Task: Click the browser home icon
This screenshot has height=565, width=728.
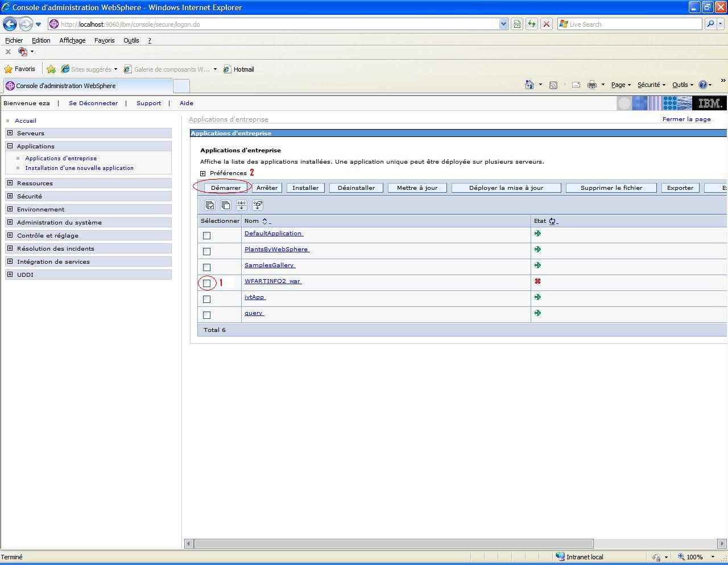Action: click(x=530, y=85)
